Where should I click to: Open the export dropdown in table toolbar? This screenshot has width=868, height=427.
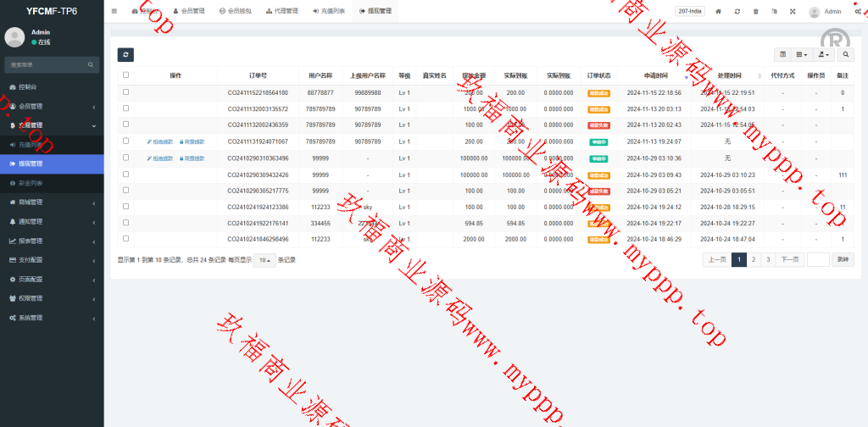click(822, 54)
